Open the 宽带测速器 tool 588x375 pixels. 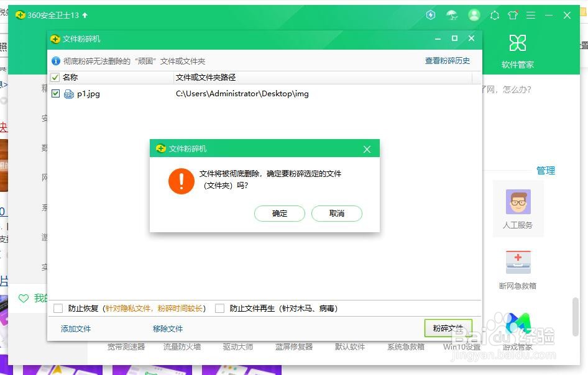pos(126,347)
